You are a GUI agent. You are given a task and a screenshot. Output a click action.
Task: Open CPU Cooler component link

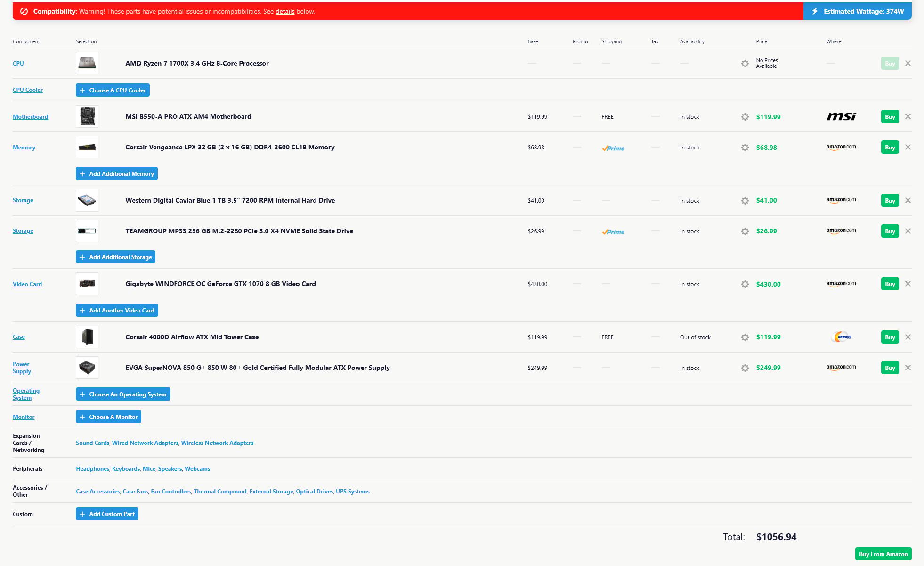tap(28, 90)
